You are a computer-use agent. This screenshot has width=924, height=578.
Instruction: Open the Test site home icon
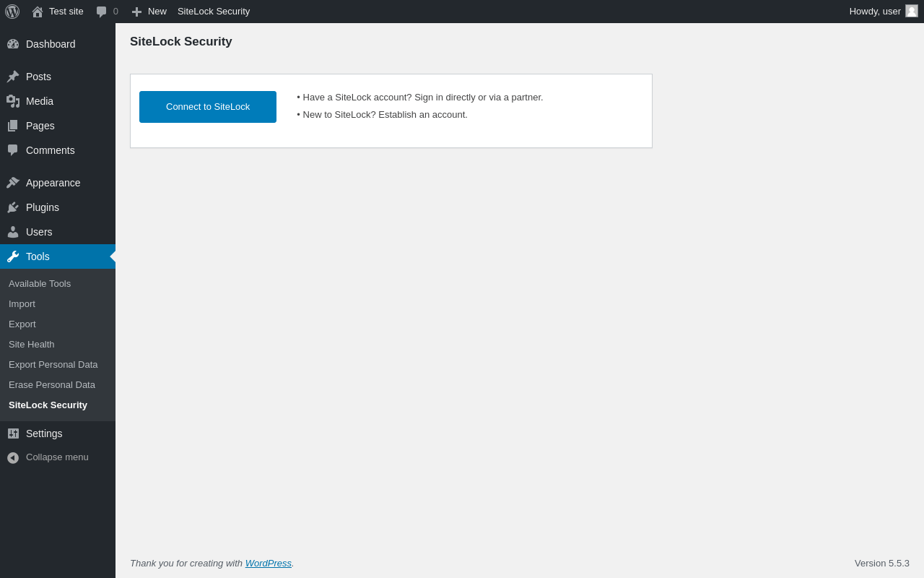[38, 12]
